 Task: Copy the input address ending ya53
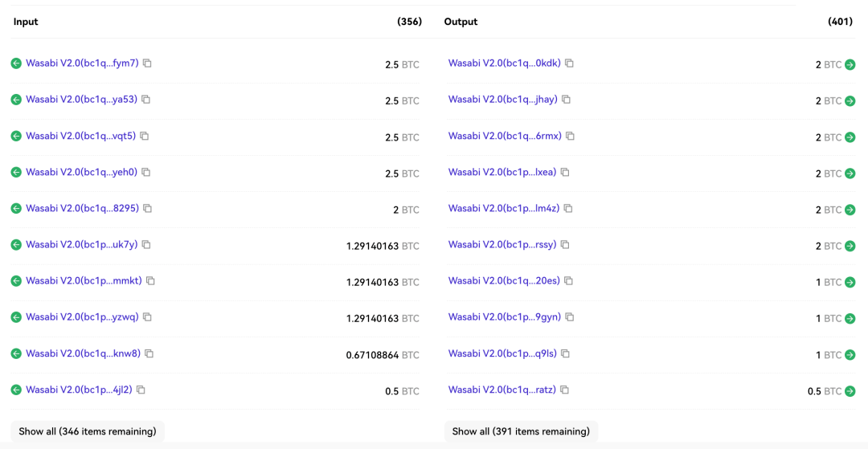(x=146, y=100)
